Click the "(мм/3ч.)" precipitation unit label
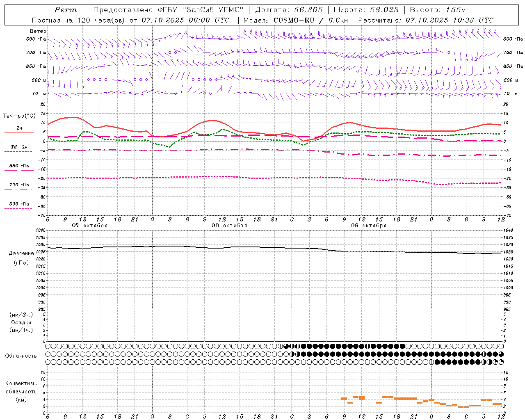The height and width of the screenshot is (420, 525). pyautogui.click(x=21, y=315)
